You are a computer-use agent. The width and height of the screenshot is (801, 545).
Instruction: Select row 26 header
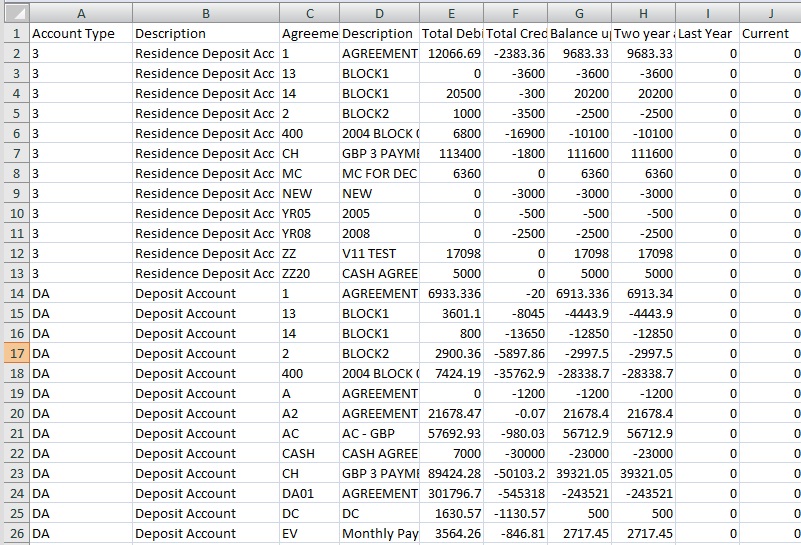click(15, 534)
